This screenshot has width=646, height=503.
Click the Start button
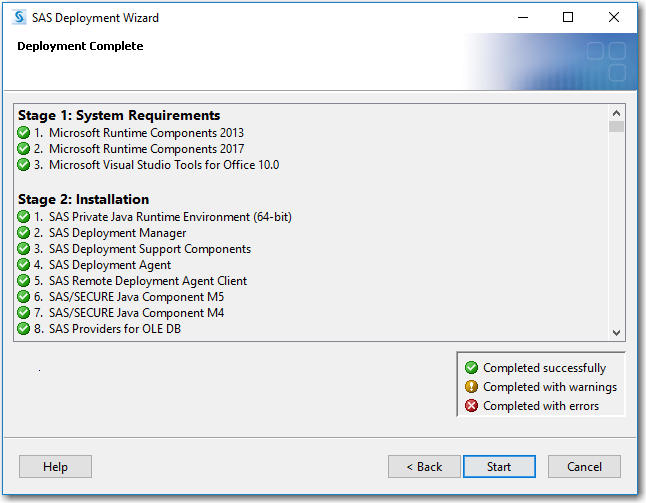point(499,467)
